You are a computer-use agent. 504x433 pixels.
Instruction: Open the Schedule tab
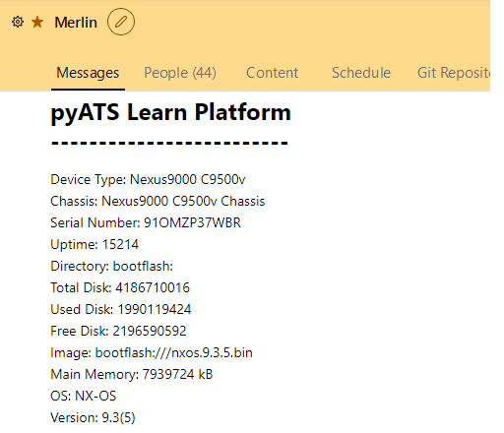pos(361,73)
